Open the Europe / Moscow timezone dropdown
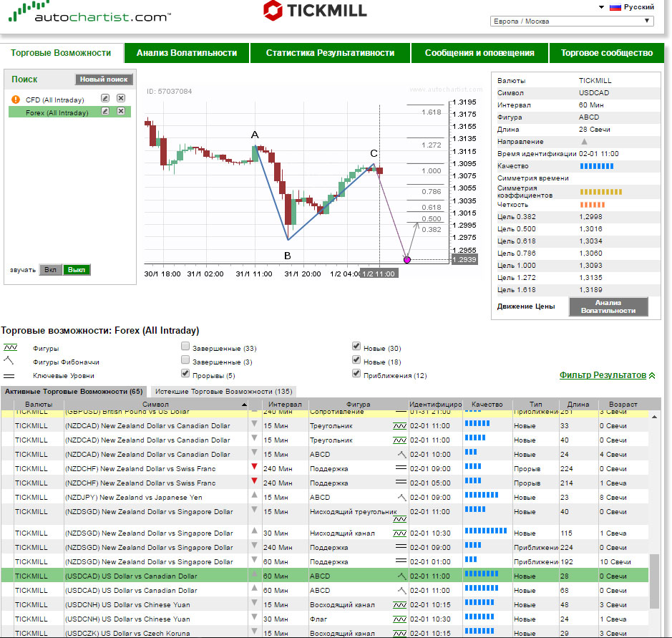 click(x=572, y=21)
